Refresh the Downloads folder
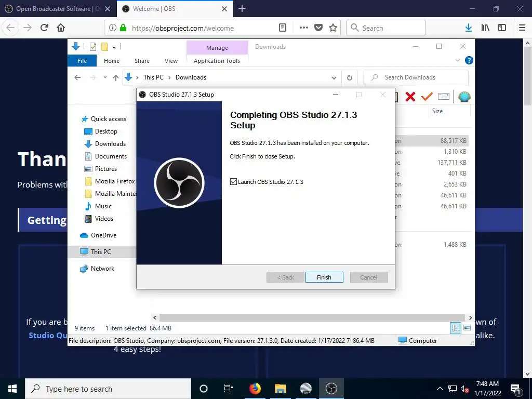Screen dimensions: 532x399 [x=350, y=78]
